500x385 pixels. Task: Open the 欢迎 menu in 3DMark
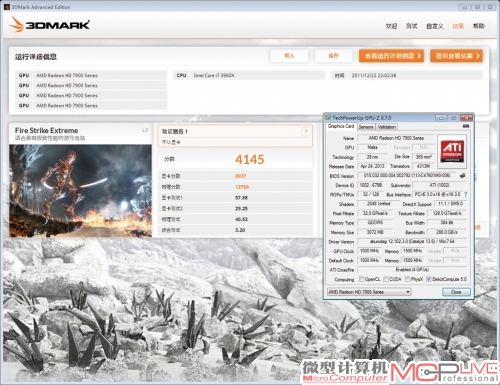tap(391, 26)
